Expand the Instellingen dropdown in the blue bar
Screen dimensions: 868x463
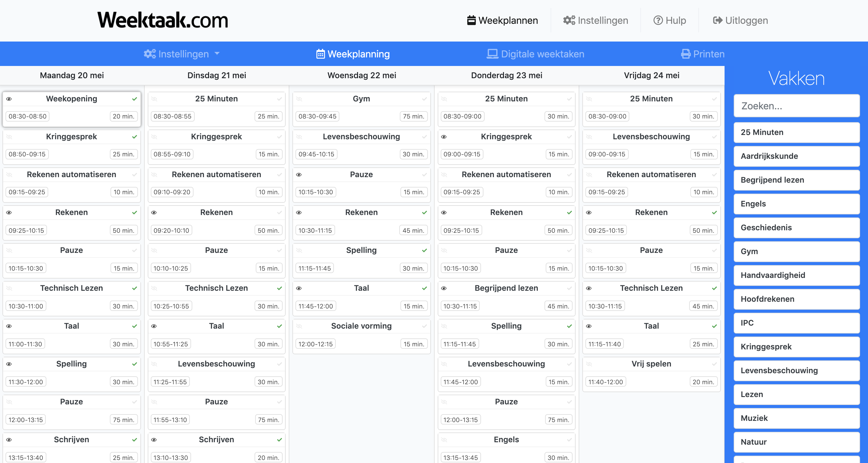(217, 54)
